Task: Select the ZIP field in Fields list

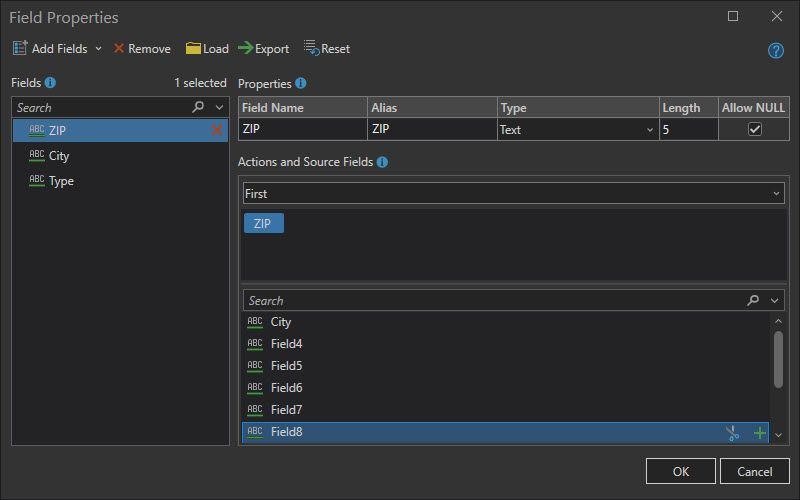Action: 120,130
